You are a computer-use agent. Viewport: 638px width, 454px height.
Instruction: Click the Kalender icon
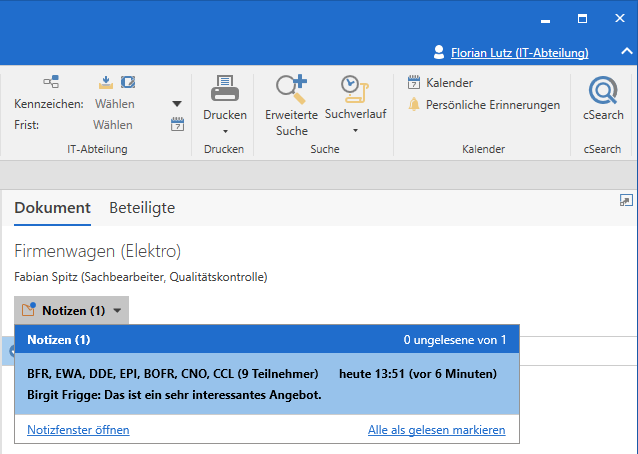[x=414, y=83]
